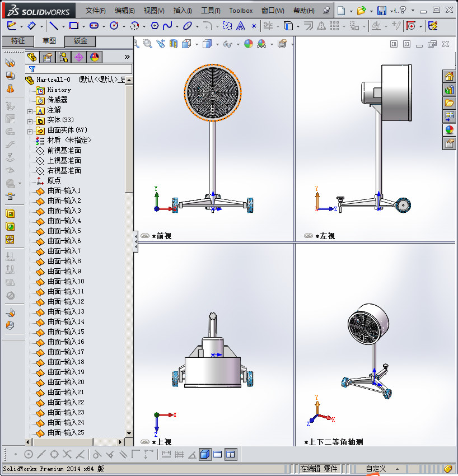Switch to the 特征 tab
458x476 pixels.
point(17,41)
